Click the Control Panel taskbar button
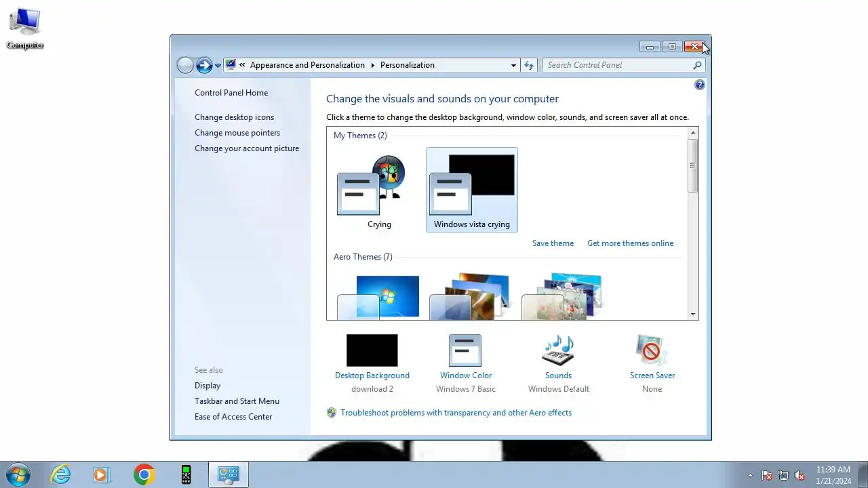 pos(229,474)
